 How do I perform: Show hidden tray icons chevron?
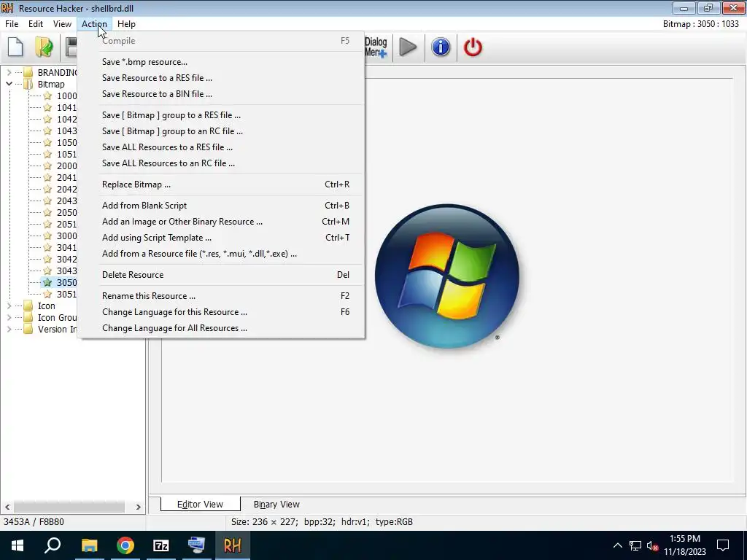coord(617,545)
